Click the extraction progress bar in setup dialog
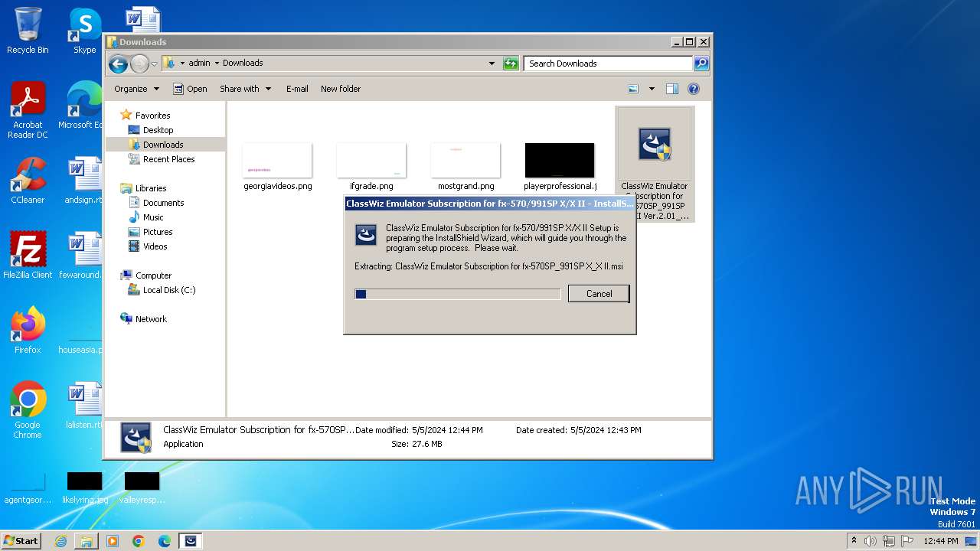The width and height of the screenshot is (980, 551). pyautogui.click(x=458, y=294)
